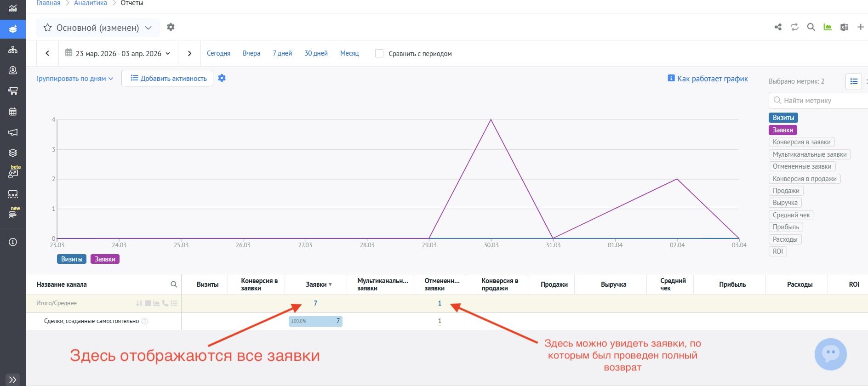Click the search magnifier in the top toolbar

[811, 27]
